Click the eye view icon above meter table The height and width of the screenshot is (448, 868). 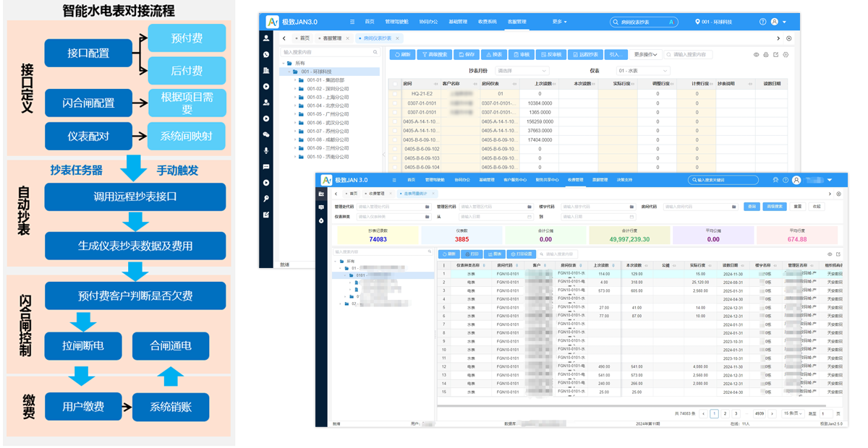[756, 54]
